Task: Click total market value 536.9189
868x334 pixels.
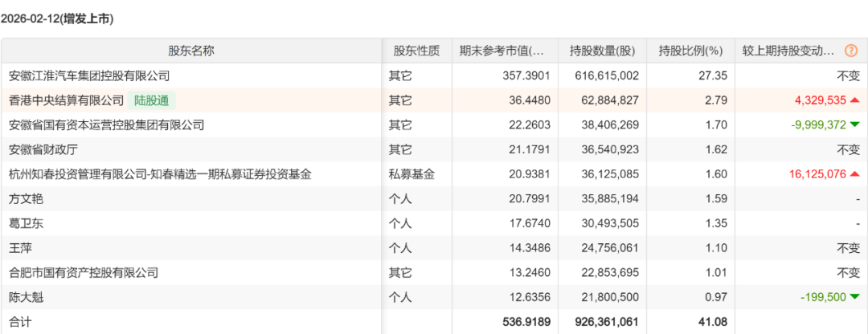Action: [527, 322]
